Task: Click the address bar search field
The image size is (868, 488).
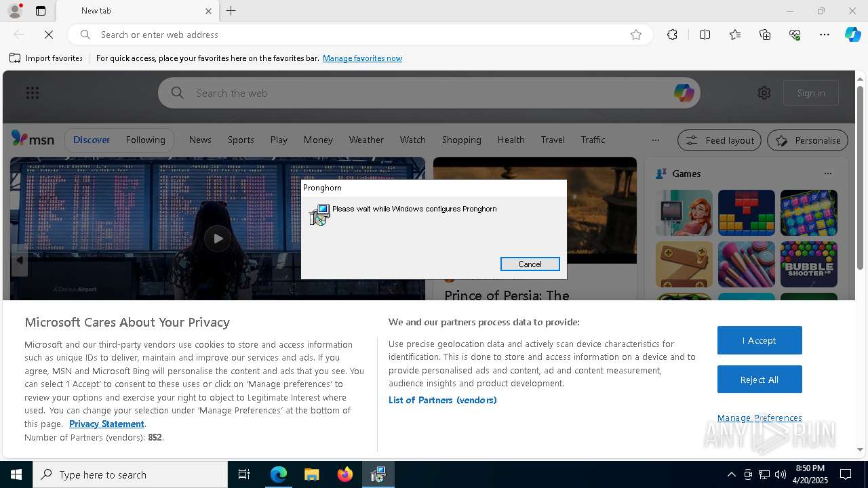Action: [x=359, y=35]
